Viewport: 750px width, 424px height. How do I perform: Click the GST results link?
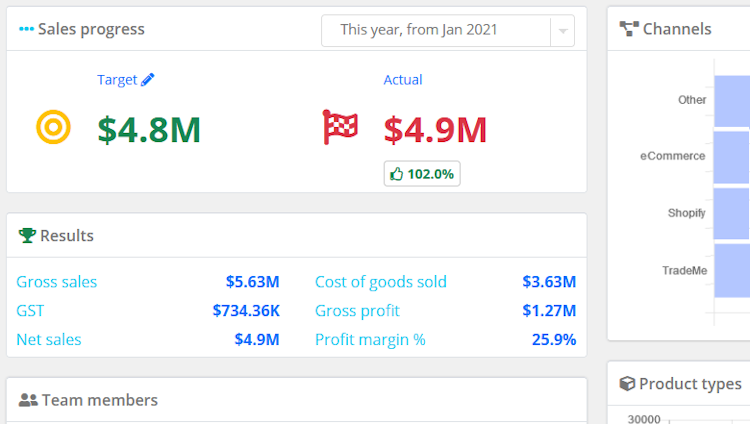click(x=30, y=311)
